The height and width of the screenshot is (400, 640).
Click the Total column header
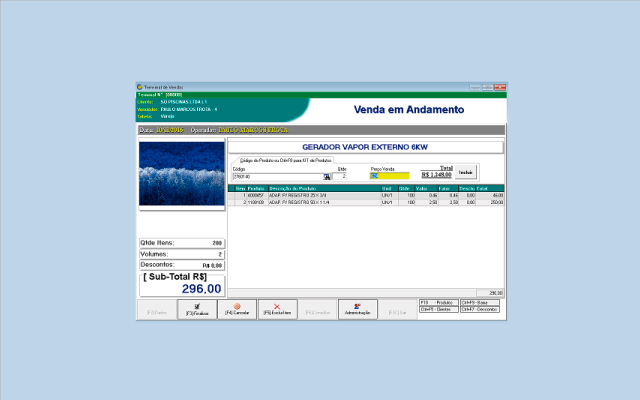482,188
